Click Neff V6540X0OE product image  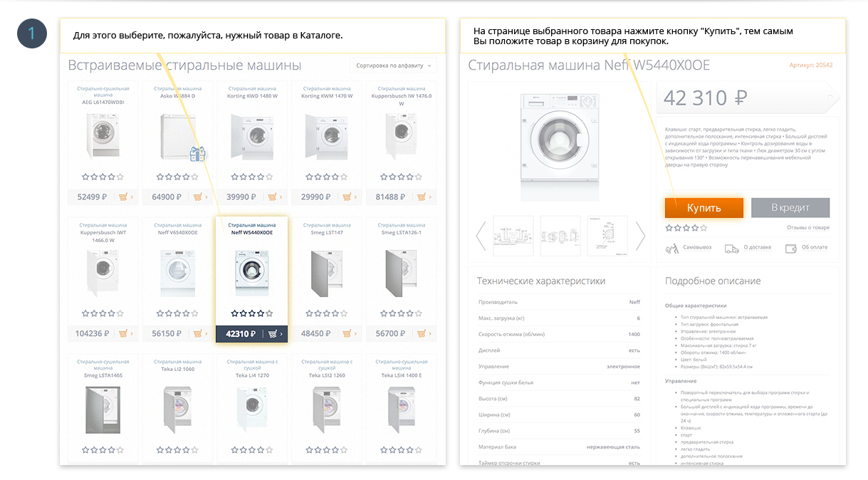coord(177,273)
